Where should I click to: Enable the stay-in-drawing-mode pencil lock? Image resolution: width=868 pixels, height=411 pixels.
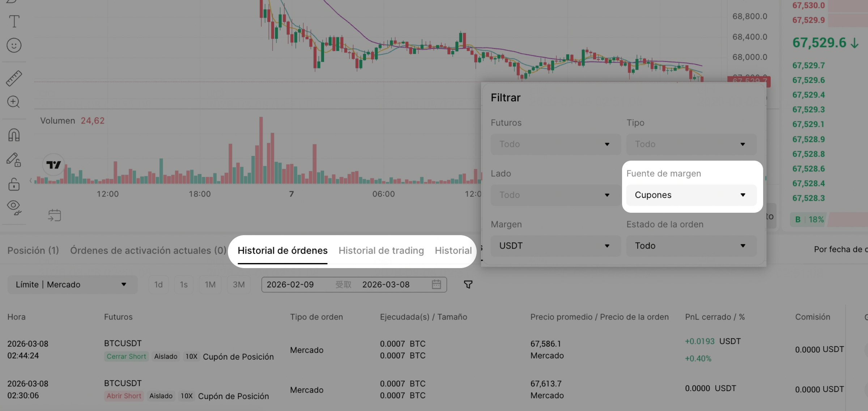click(x=14, y=160)
